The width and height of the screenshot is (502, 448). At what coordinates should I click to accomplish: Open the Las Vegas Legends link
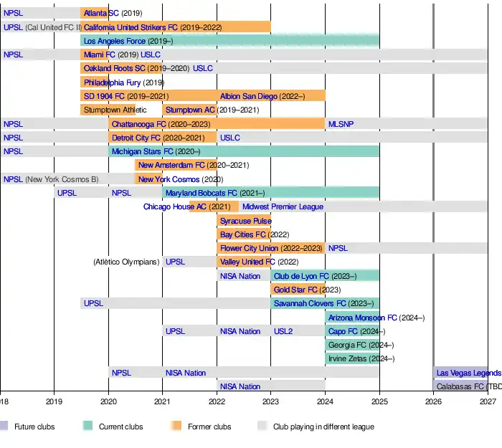pos(469,373)
